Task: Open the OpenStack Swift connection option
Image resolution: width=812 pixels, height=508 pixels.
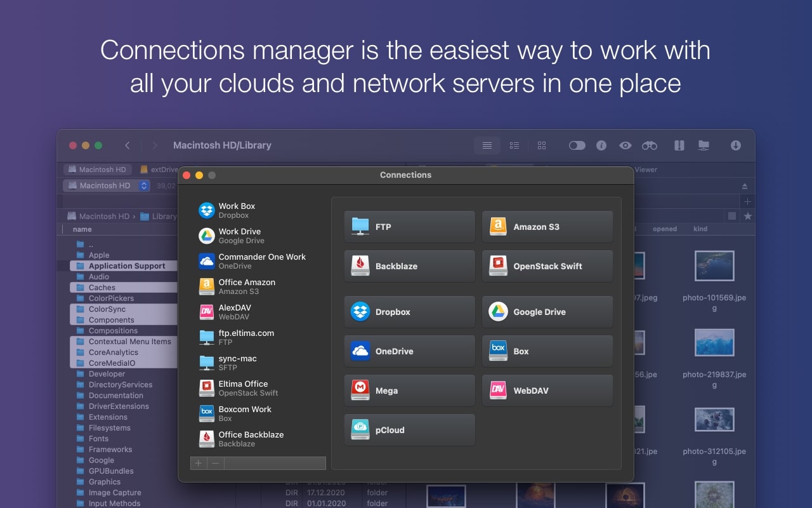Action: click(547, 266)
